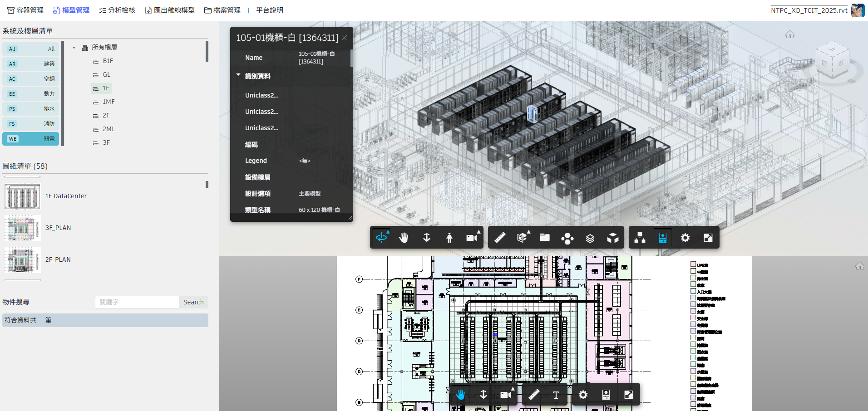Click the model tree icon near the settings gear
Image resolution: width=868 pixels, height=411 pixels.
(640, 237)
